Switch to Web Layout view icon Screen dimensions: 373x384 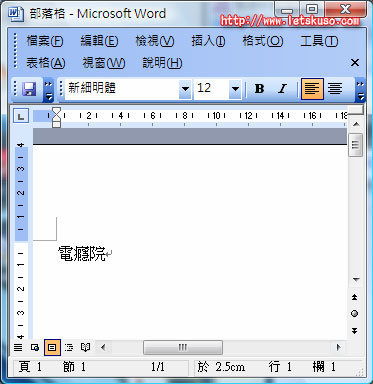(35, 348)
